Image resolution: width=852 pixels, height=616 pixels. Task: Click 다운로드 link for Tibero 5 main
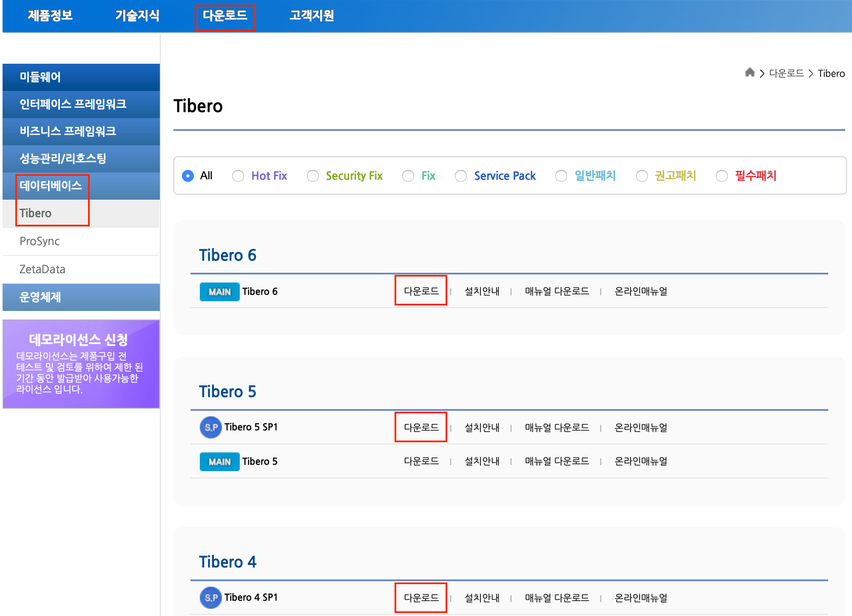tap(421, 461)
